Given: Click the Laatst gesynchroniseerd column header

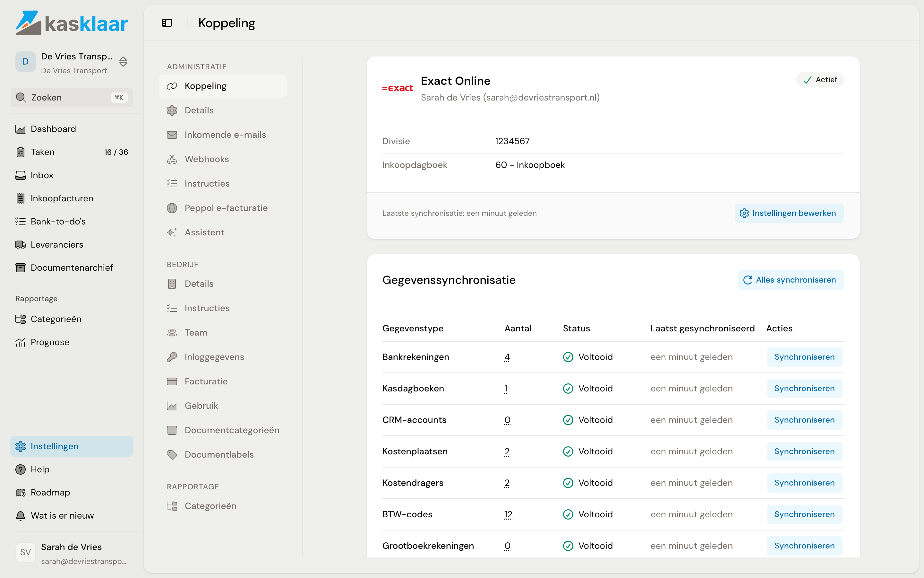Looking at the screenshot, I should (703, 328).
